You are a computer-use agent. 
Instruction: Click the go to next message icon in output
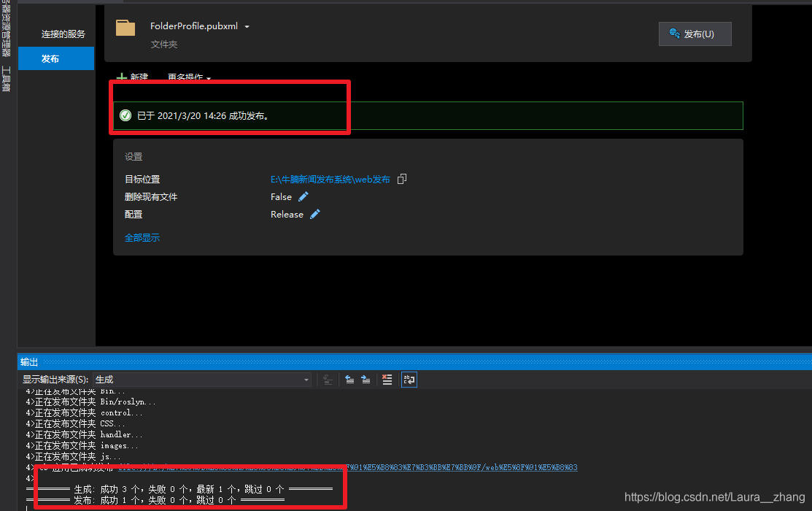tap(366, 380)
